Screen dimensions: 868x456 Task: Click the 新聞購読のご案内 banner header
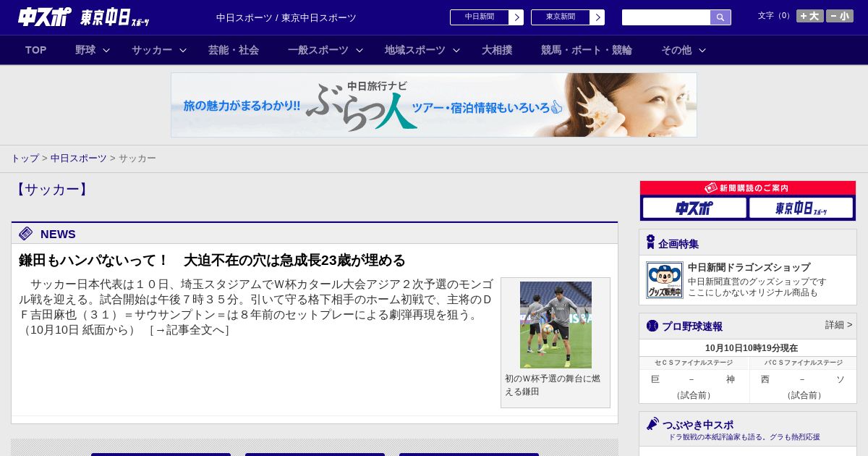coord(748,187)
